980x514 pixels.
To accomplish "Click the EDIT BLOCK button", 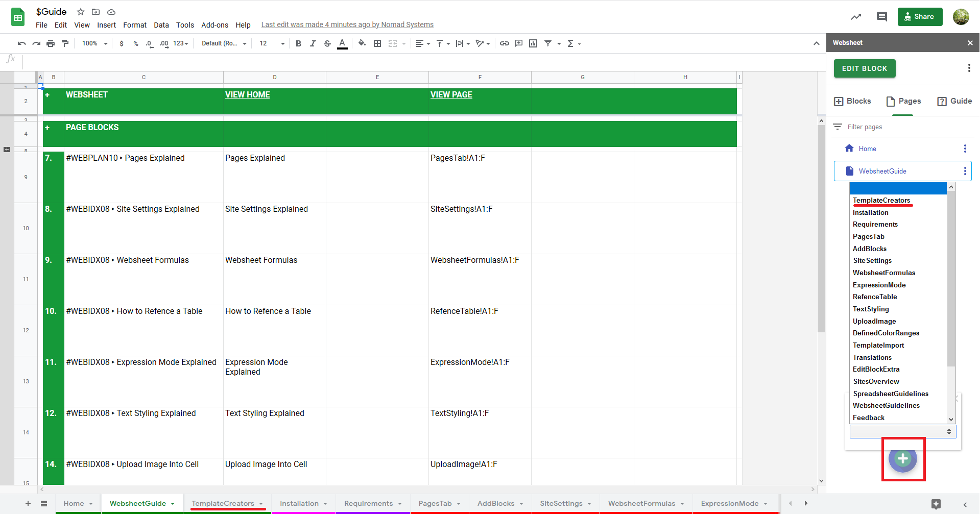I will coord(864,68).
